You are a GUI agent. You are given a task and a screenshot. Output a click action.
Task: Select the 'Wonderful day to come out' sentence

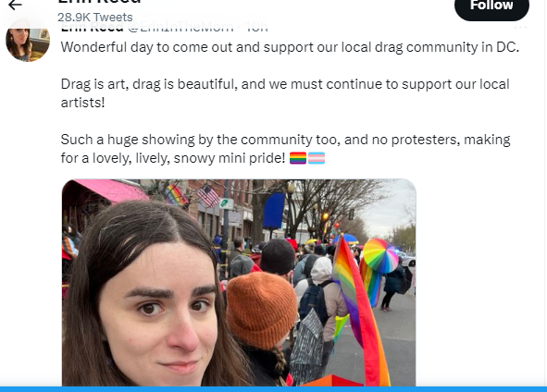pyautogui.click(x=290, y=47)
